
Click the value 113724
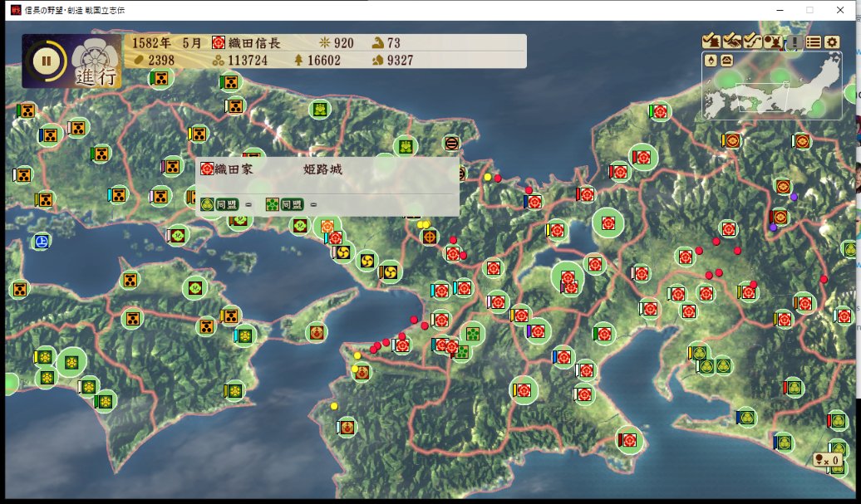(248, 61)
